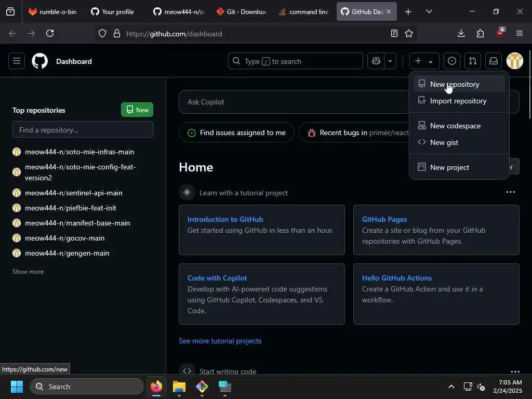Open Code with Copilot tutorial

tap(217, 278)
